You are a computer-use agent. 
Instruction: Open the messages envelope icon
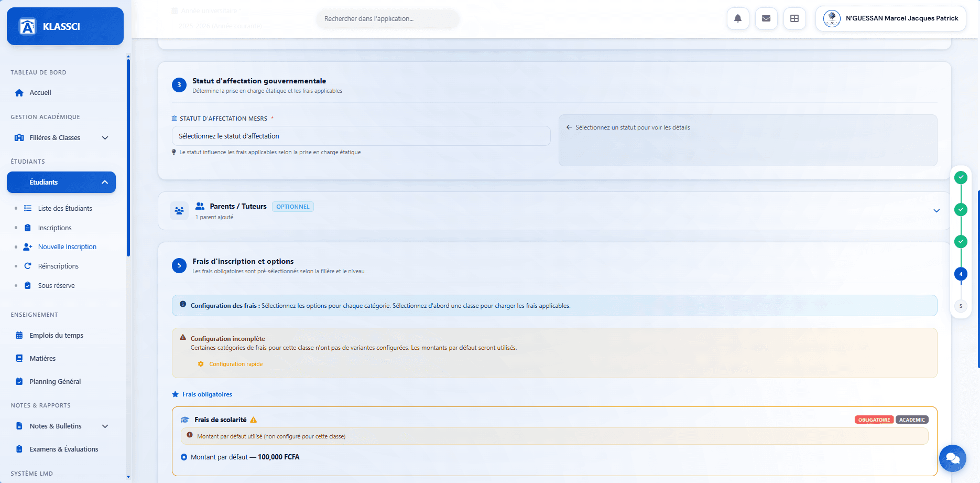point(766,18)
